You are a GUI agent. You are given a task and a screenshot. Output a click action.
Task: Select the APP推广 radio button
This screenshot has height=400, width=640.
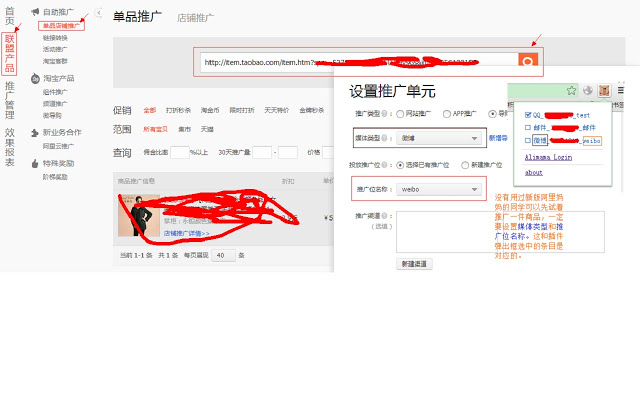click(447, 114)
